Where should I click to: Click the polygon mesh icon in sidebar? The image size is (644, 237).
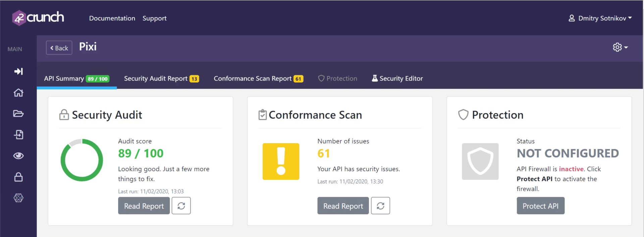tap(18, 198)
